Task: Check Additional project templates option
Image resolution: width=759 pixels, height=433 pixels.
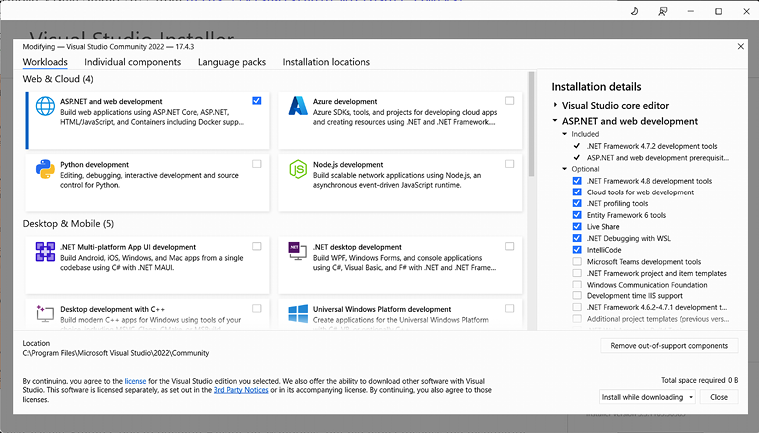Action: [x=577, y=318]
